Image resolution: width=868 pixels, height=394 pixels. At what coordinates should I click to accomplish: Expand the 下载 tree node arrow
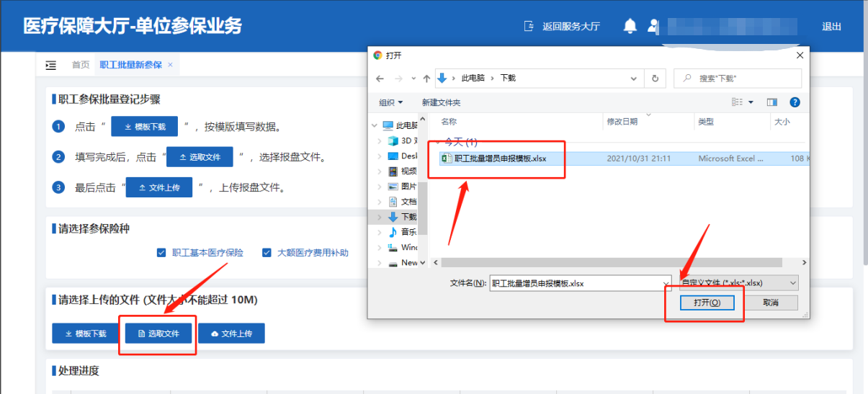(380, 217)
